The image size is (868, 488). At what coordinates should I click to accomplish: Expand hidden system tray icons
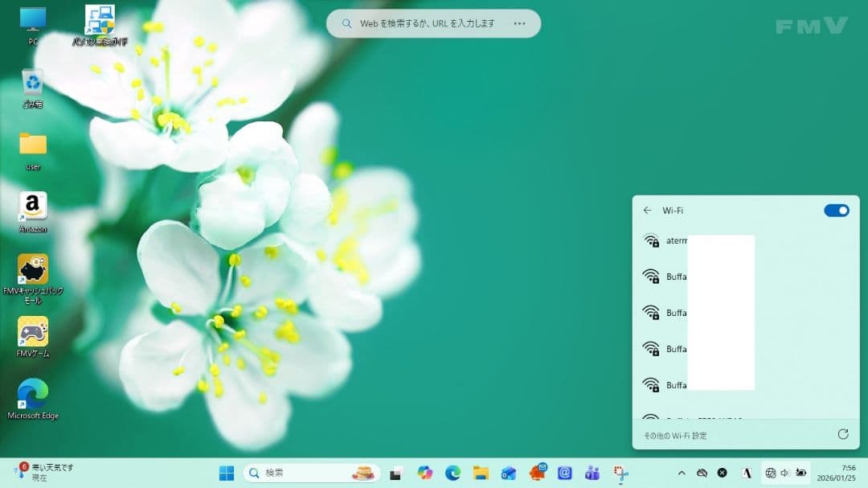pos(682,473)
